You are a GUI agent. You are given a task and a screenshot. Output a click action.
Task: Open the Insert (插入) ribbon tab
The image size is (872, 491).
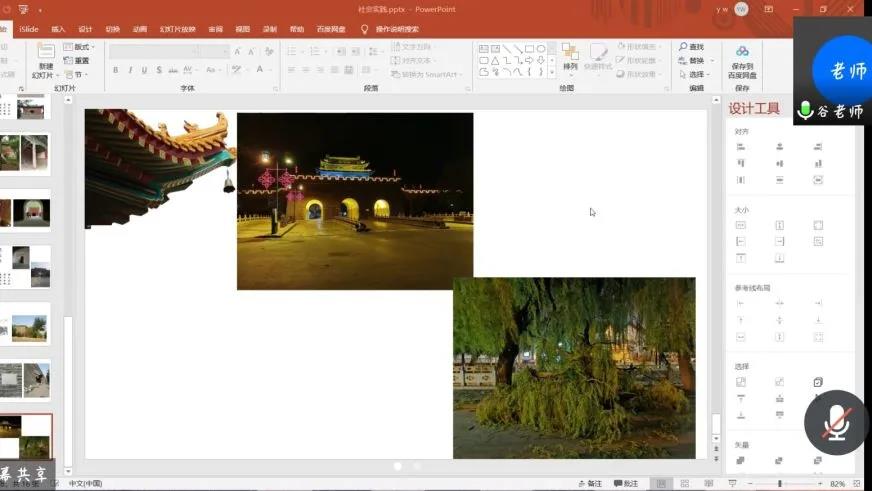click(x=58, y=29)
